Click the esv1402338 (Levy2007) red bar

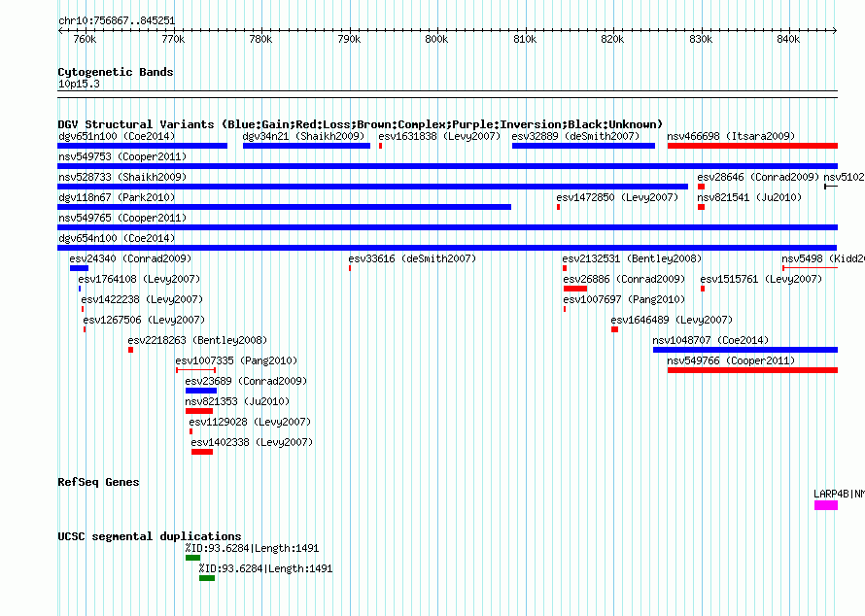202,452
